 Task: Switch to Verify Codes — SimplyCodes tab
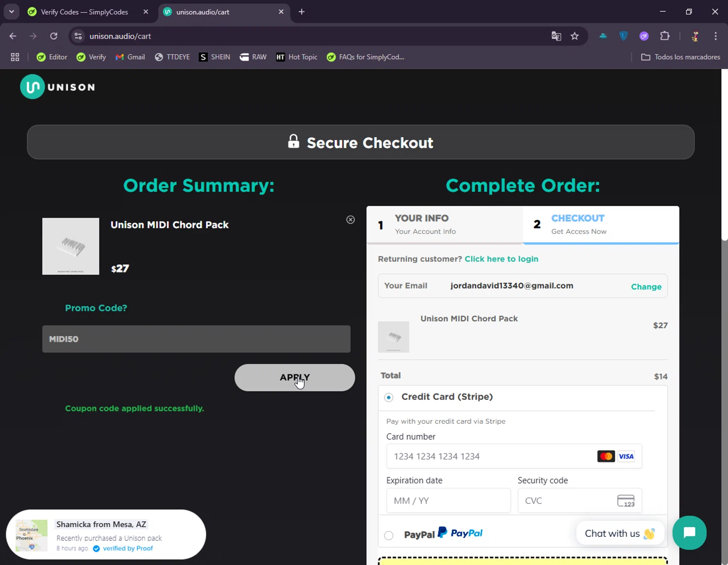pyautogui.click(x=84, y=12)
